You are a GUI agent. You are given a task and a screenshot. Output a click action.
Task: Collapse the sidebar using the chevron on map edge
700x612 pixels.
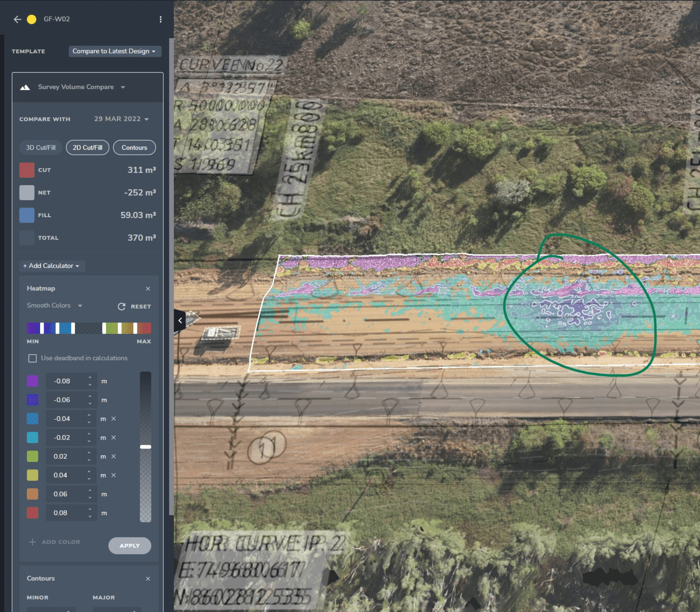pyautogui.click(x=179, y=320)
